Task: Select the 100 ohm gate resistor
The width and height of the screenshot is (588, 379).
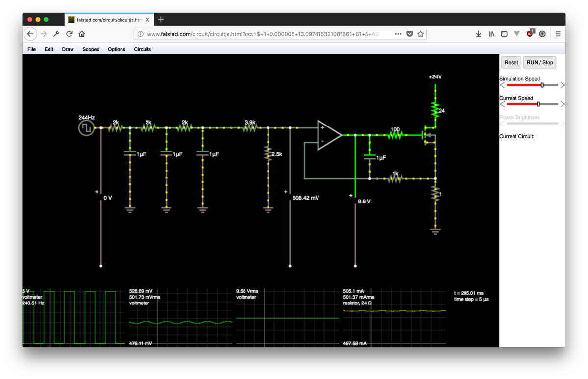Action: (395, 135)
